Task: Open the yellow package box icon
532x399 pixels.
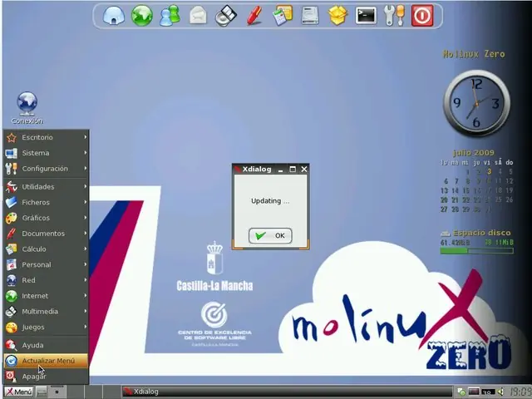Action: pyautogui.click(x=338, y=16)
